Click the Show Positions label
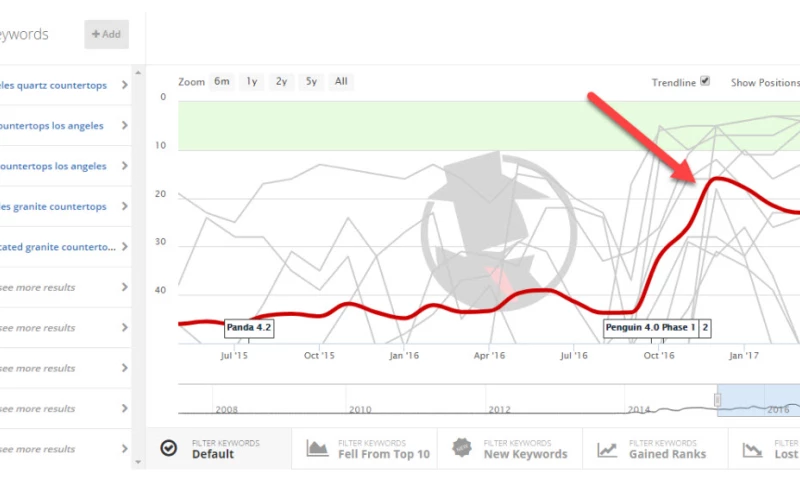This screenshot has width=800, height=480. point(765,83)
